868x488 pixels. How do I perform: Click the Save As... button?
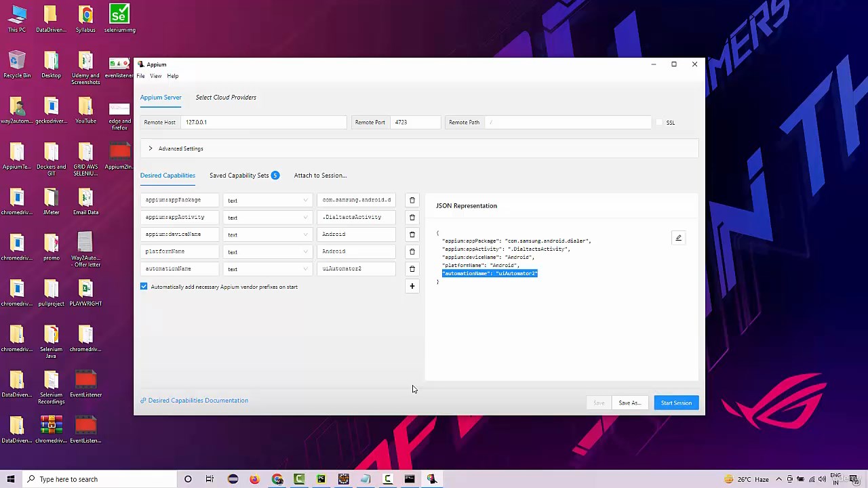(x=629, y=403)
